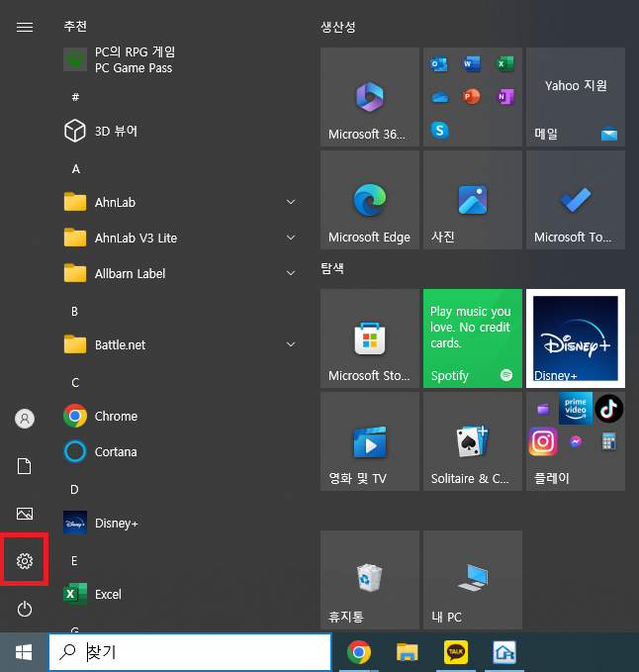This screenshot has height=672, width=639.
Task: Open the Microsoft To Do tile
Action: [x=575, y=200]
